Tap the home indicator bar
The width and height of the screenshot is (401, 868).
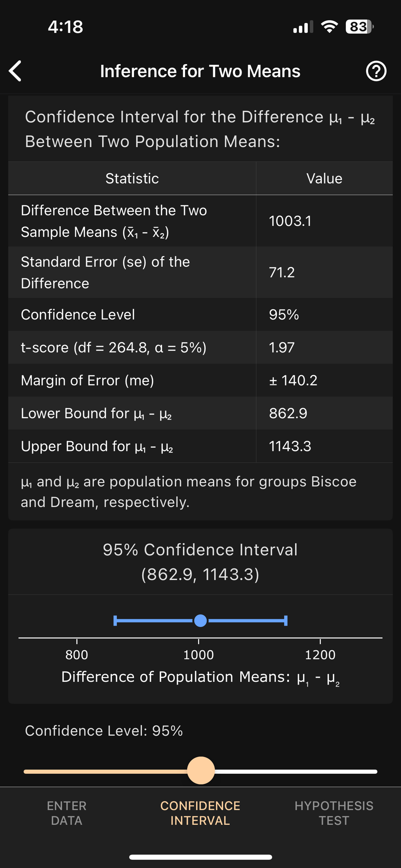(200, 857)
